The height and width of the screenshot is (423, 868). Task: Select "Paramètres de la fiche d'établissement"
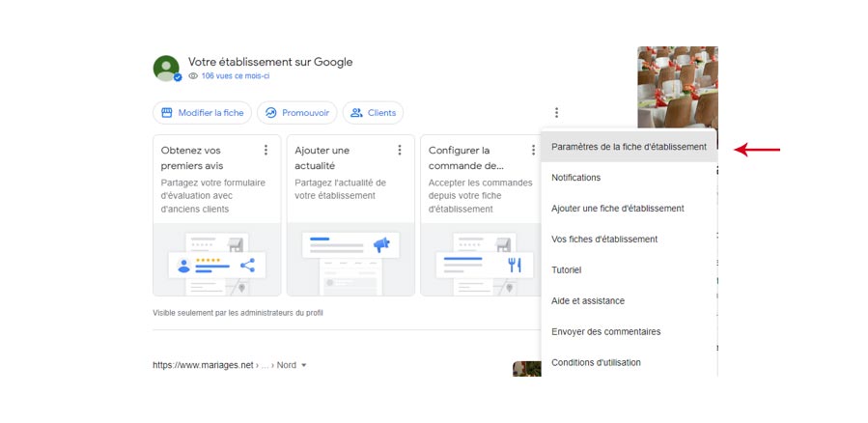(x=629, y=147)
